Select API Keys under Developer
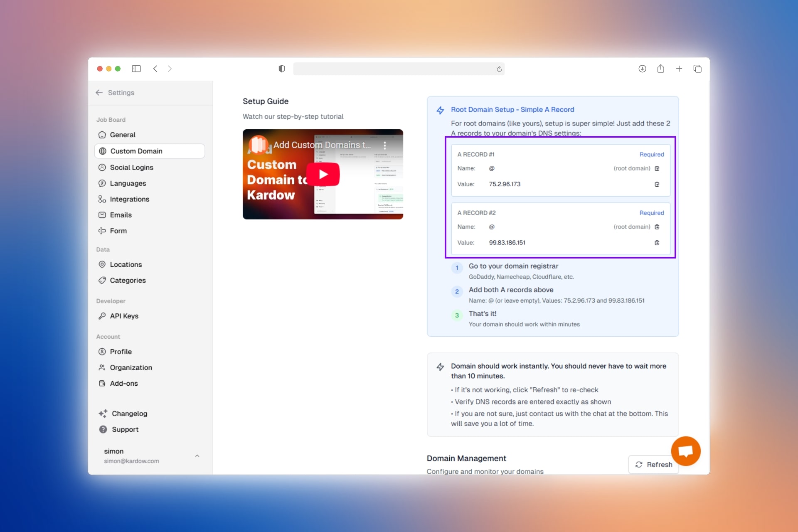 (124, 316)
